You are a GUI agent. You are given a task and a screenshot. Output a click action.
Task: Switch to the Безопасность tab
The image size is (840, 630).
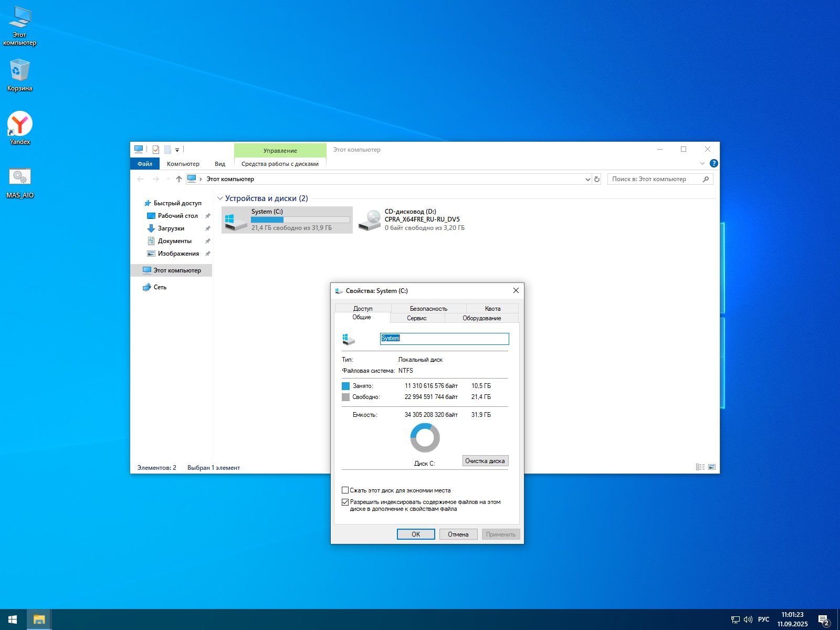click(x=428, y=309)
